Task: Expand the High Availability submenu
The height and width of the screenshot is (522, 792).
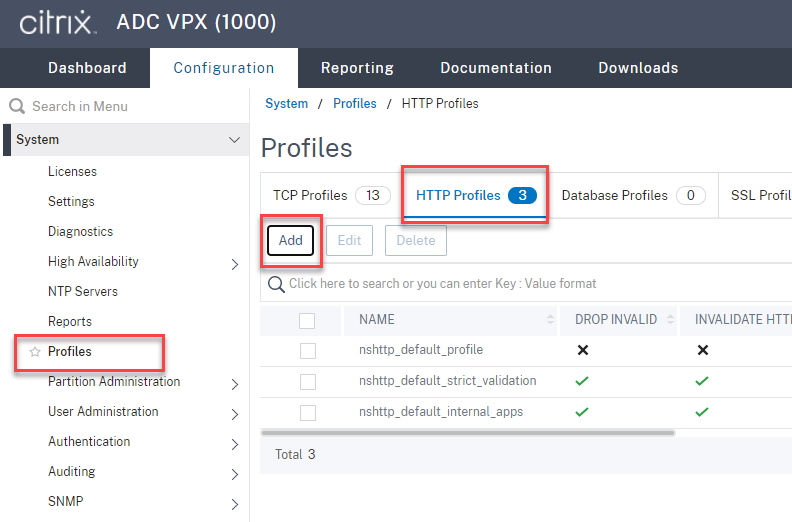Action: coord(234,264)
